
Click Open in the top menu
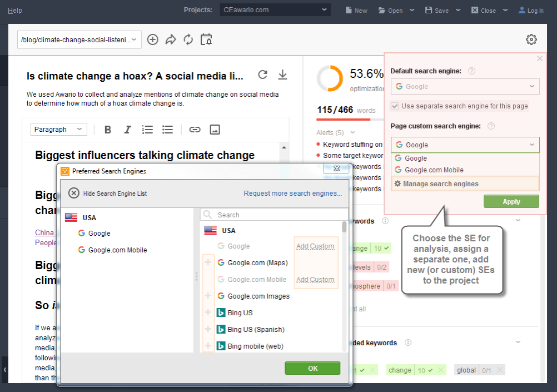click(x=390, y=11)
